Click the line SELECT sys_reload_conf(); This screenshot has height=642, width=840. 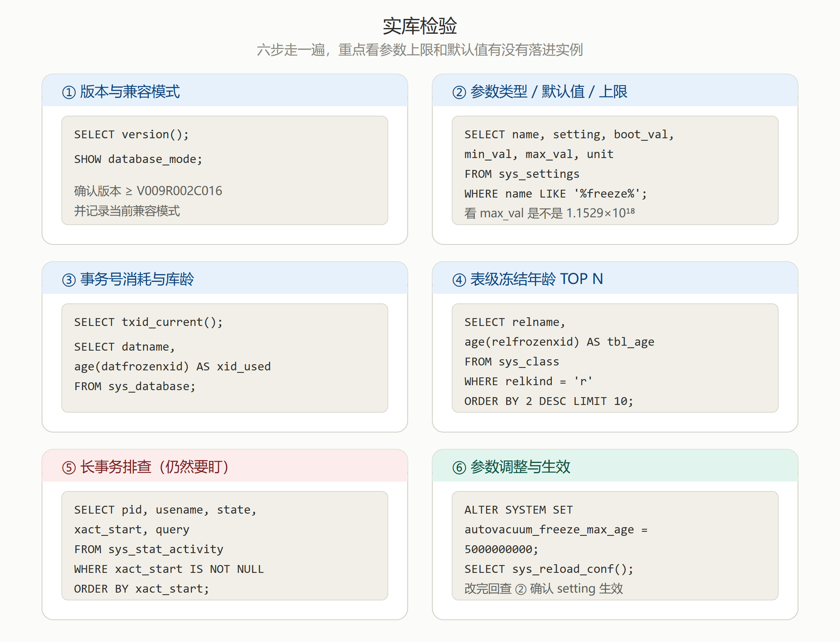(x=549, y=569)
